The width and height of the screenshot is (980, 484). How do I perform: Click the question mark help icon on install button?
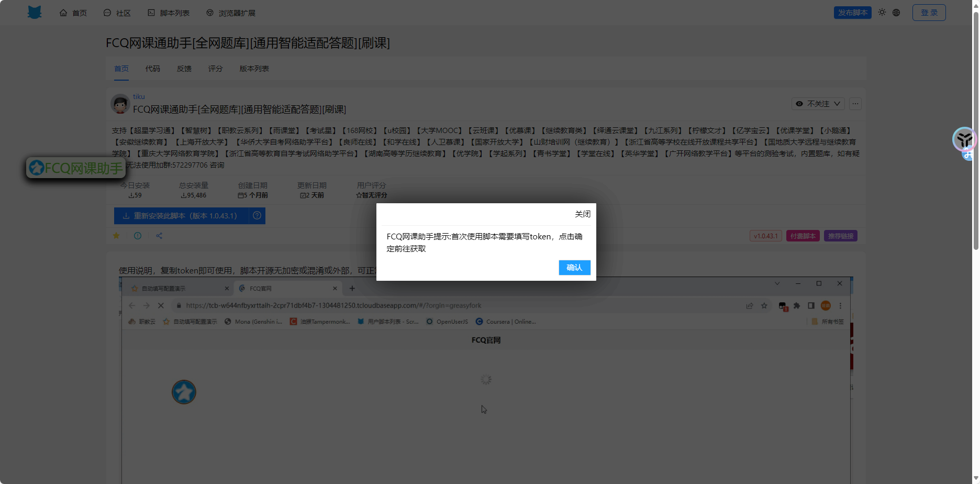(257, 215)
